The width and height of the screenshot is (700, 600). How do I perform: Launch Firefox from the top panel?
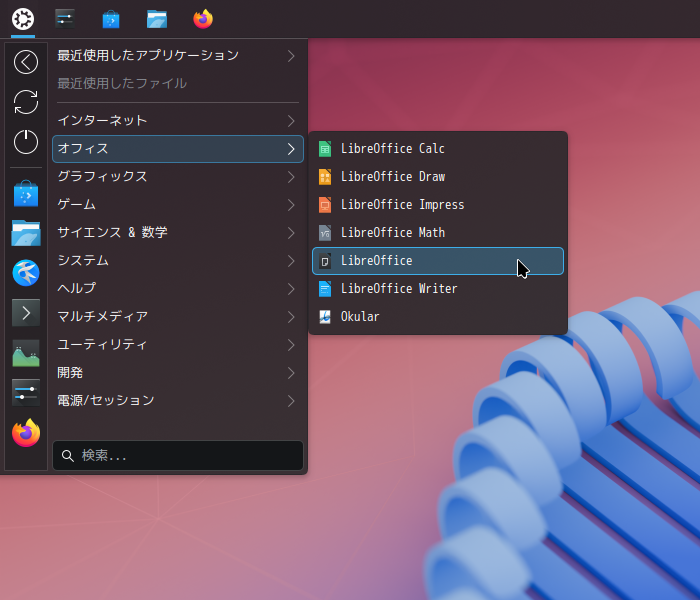(203, 19)
